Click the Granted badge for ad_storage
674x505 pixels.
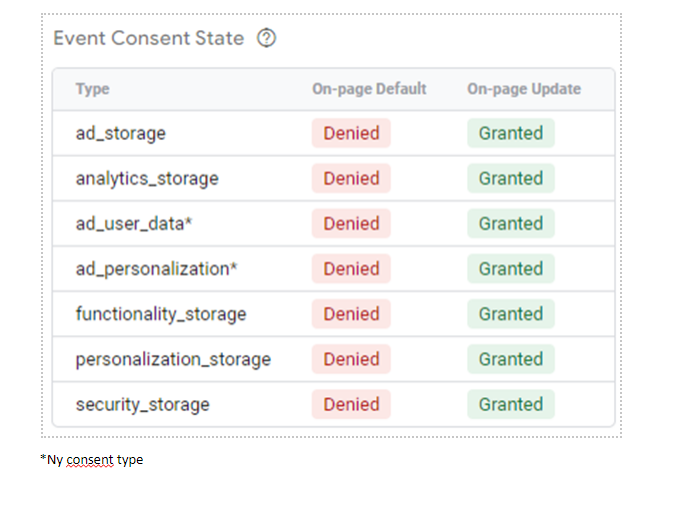(511, 133)
